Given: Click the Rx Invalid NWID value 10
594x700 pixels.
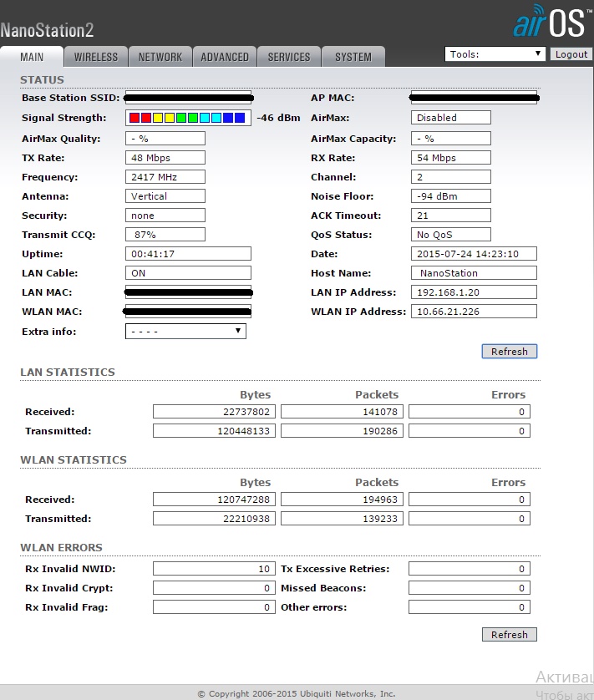Looking at the screenshot, I should (x=214, y=569).
